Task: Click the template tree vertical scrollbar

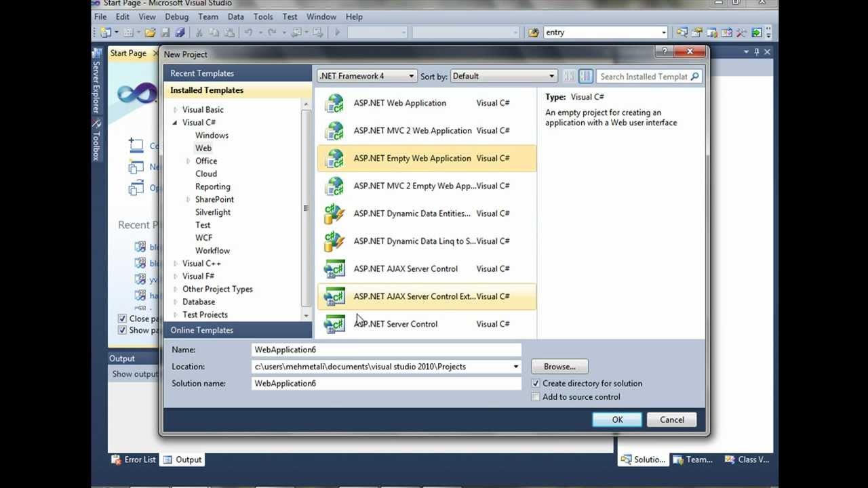Action: (x=306, y=209)
